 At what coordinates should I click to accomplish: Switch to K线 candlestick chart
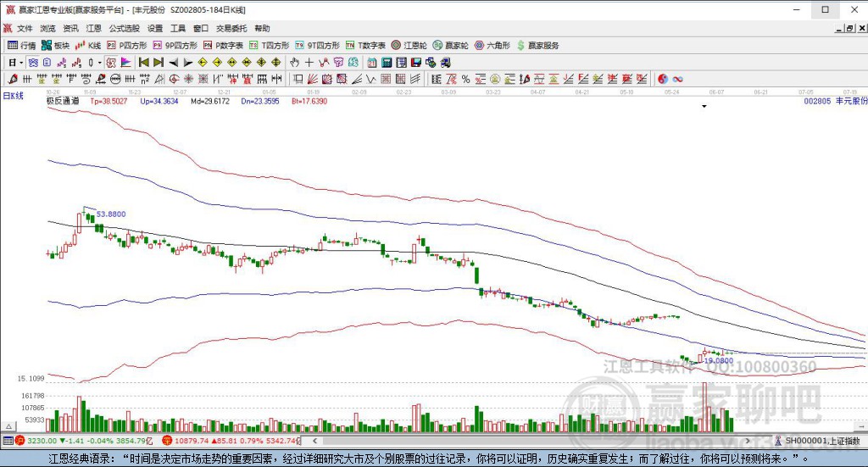click(88, 46)
